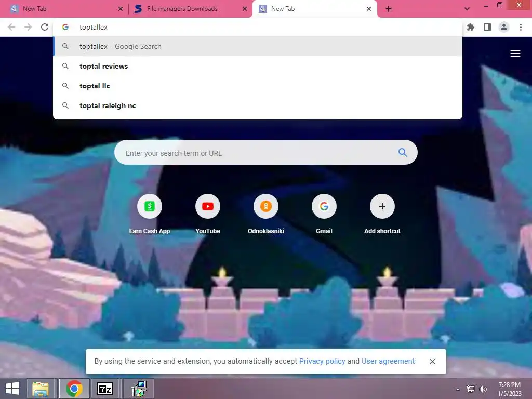This screenshot has height=399, width=532.
Task: Open the Windows Start button
Action: click(x=12, y=389)
